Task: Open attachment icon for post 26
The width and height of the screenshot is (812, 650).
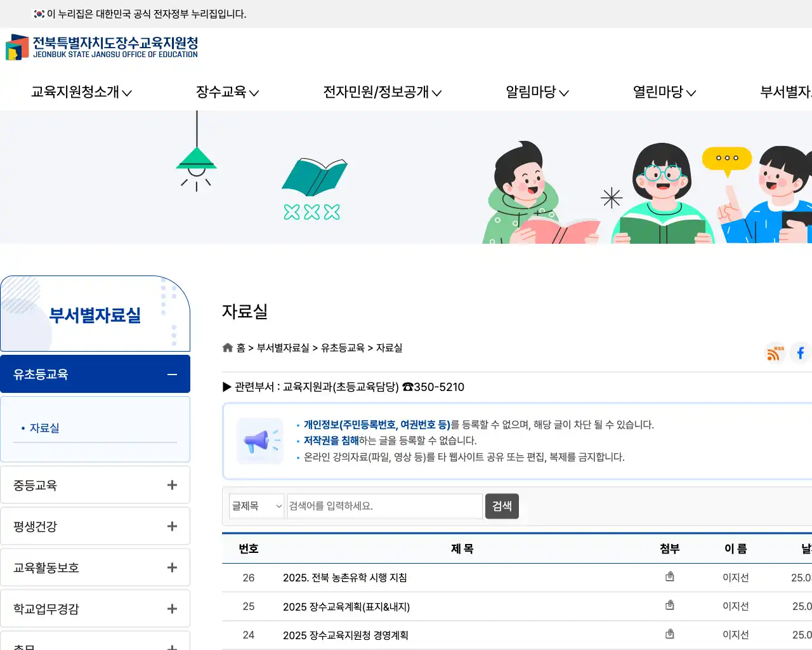Action: point(669,577)
